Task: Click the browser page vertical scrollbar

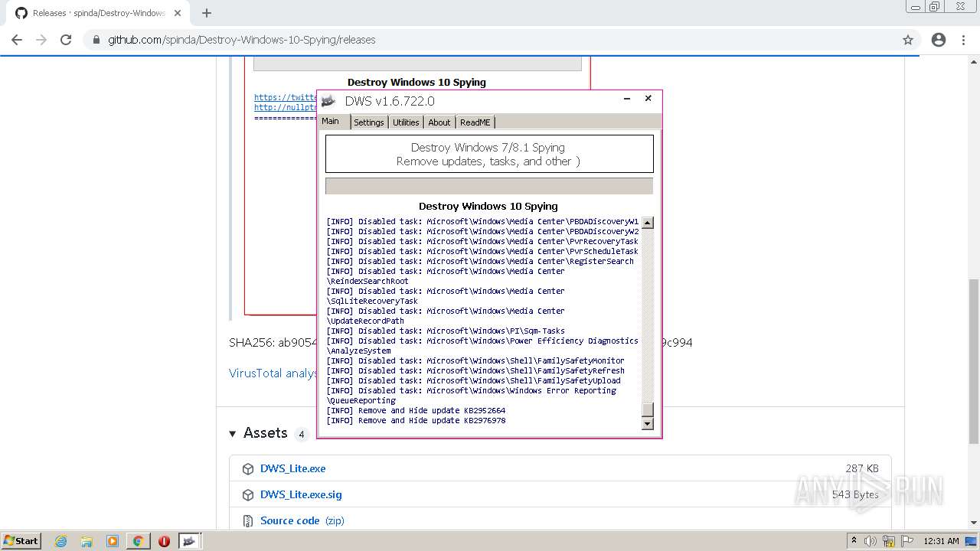Action: [973, 360]
